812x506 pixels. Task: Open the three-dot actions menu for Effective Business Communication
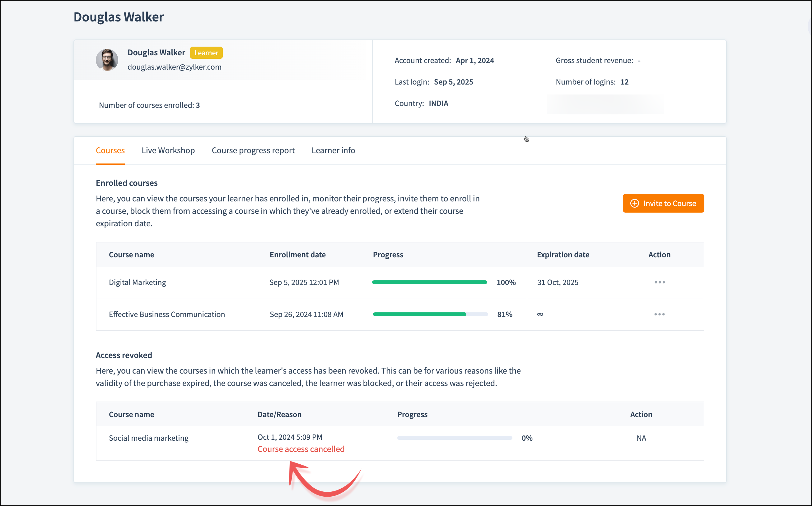(x=659, y=314)
